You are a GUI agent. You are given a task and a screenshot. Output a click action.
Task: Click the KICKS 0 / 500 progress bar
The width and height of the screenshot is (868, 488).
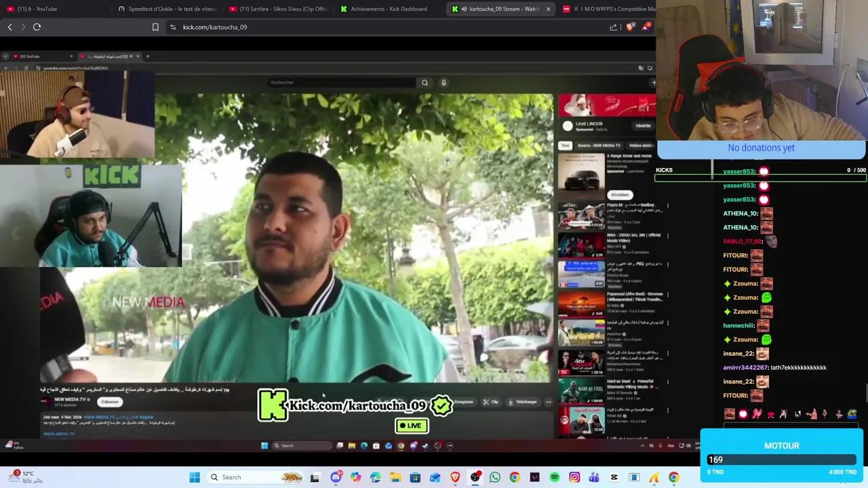click(761, 178)
